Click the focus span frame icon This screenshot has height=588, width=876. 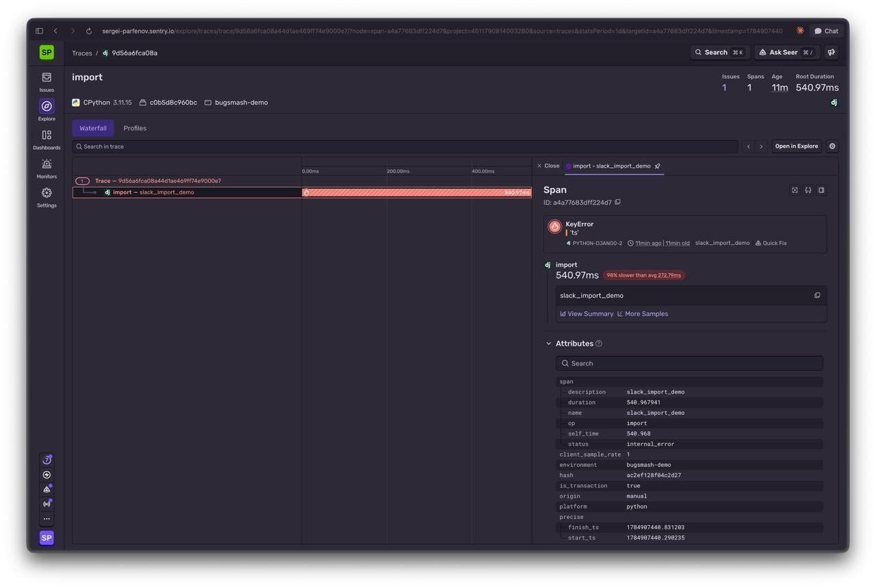(795, 190)
